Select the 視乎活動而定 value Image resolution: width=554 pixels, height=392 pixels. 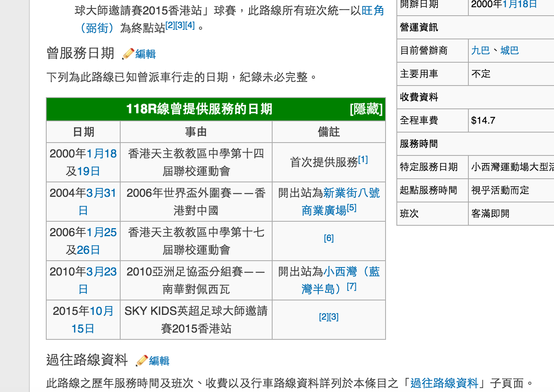click(x=500, y=190)
